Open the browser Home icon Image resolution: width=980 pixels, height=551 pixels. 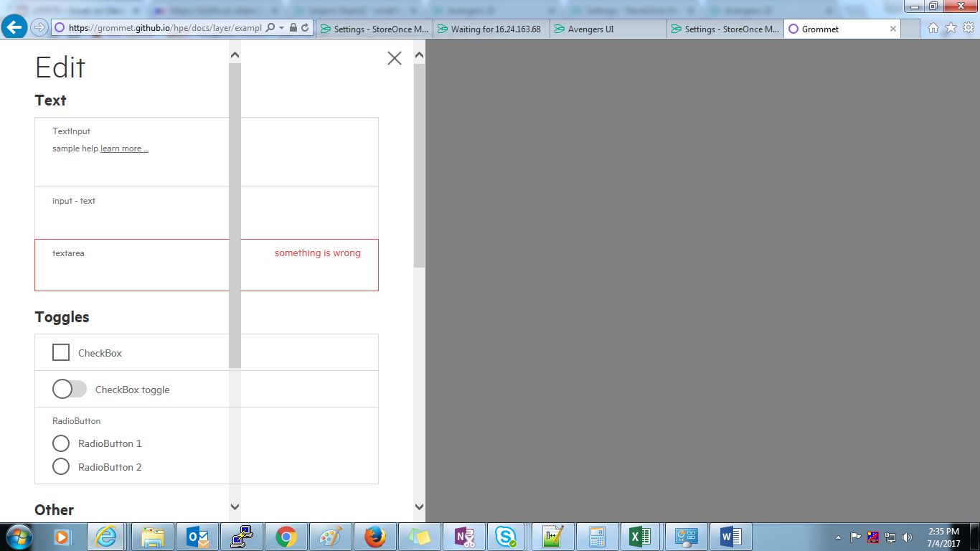click(x=933, y=28)
